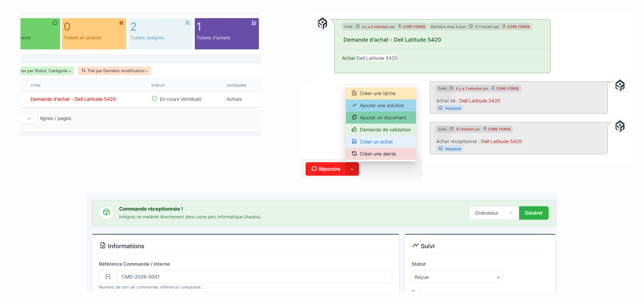This screenshot has width=644, height=305.
Task: Open the Statut Reçue select box
Action: (x=457, y=277)
